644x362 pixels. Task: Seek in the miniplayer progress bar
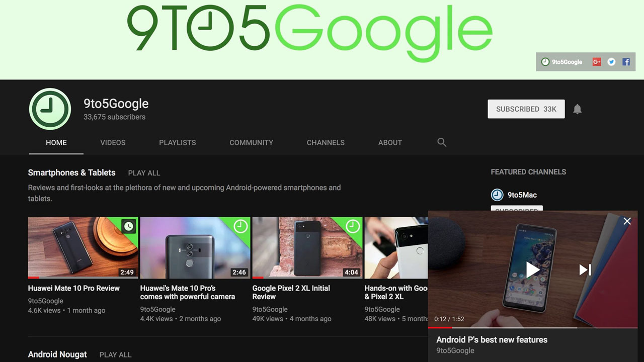coord(533,327)
